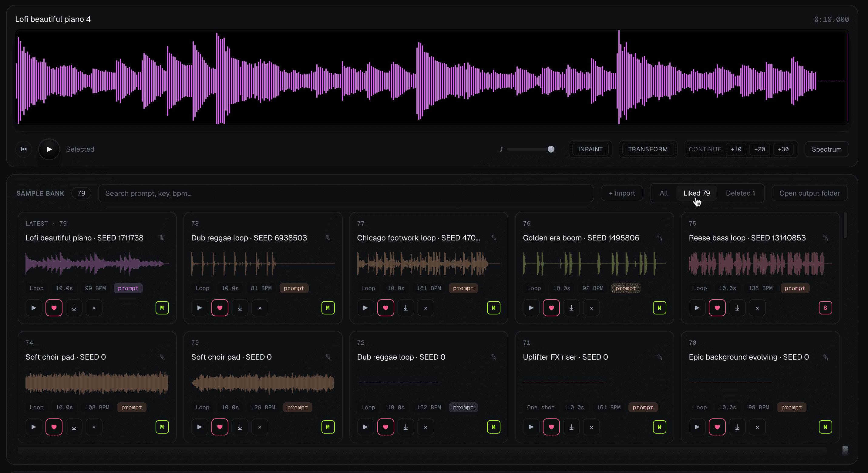
Task: Play Dub reggae loop sample 72
Action: tap(365, 427)
